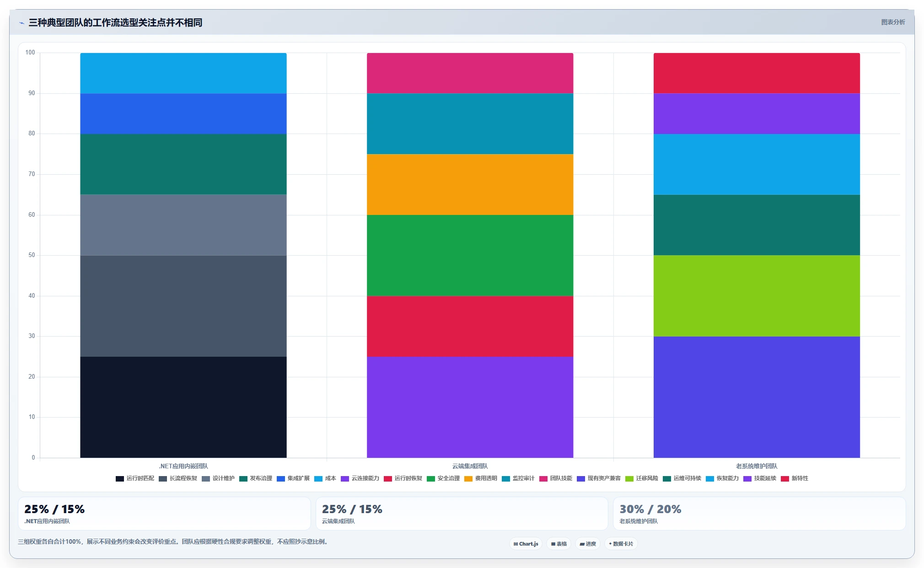Toggle the 运维可持续 legend entry
The width and height of the screenshot is (924, 568).
(x=682, y=478)
